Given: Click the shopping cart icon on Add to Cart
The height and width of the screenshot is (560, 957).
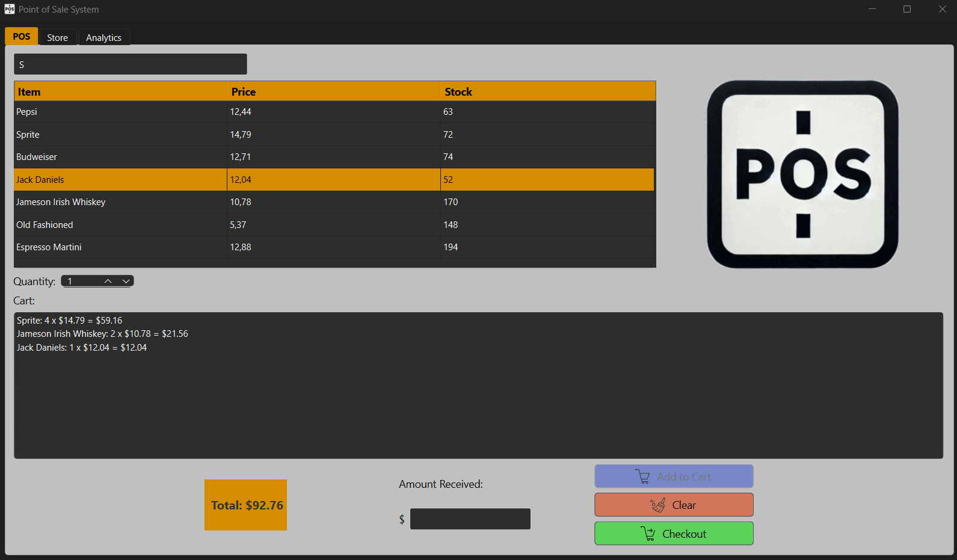Looking at the screenshot, I should click(x=642, y=477).
